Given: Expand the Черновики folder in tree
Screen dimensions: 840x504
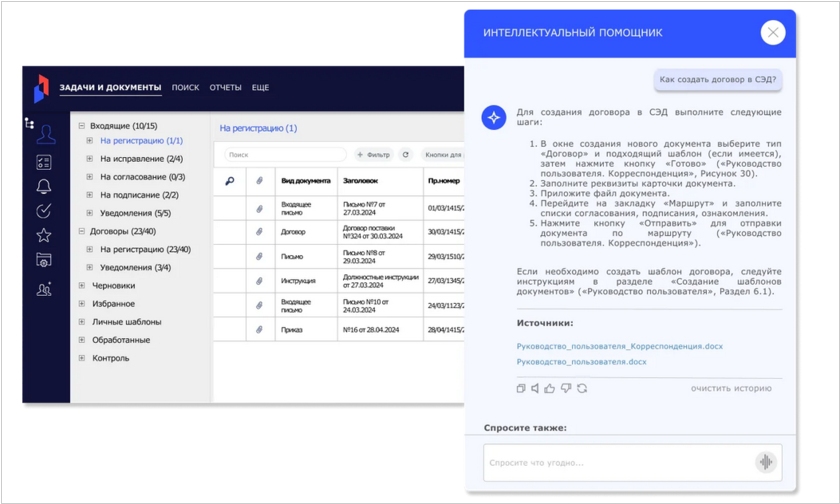Looking at the screenshot, I should [82, 286].
